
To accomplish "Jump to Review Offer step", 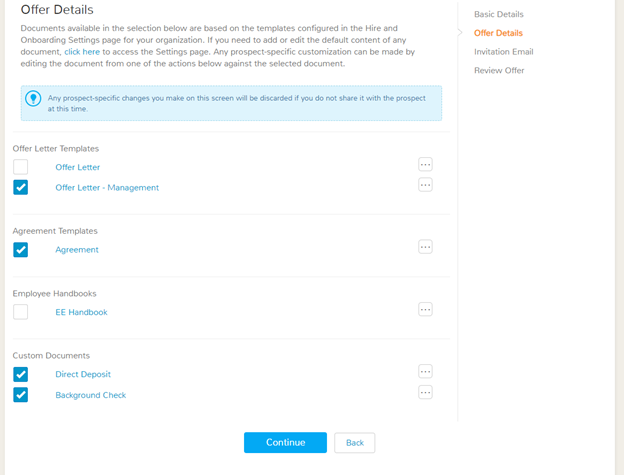I will tap(499, 70).
